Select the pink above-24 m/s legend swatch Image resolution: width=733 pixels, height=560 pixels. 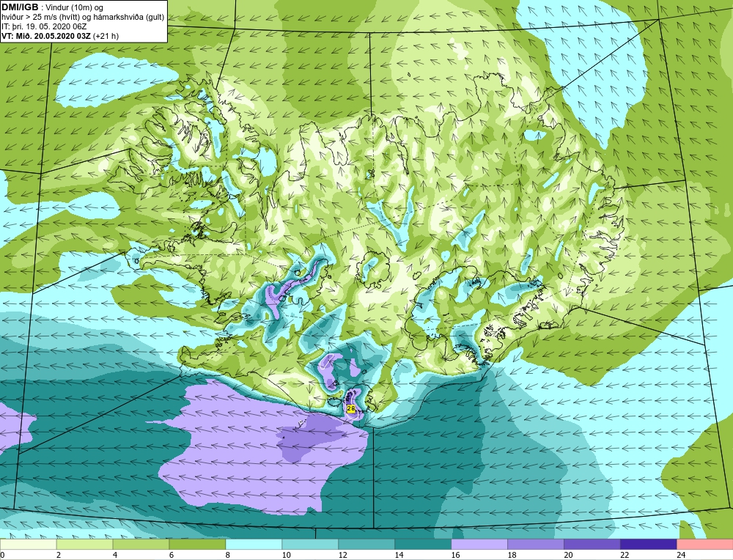pos(705,544)
